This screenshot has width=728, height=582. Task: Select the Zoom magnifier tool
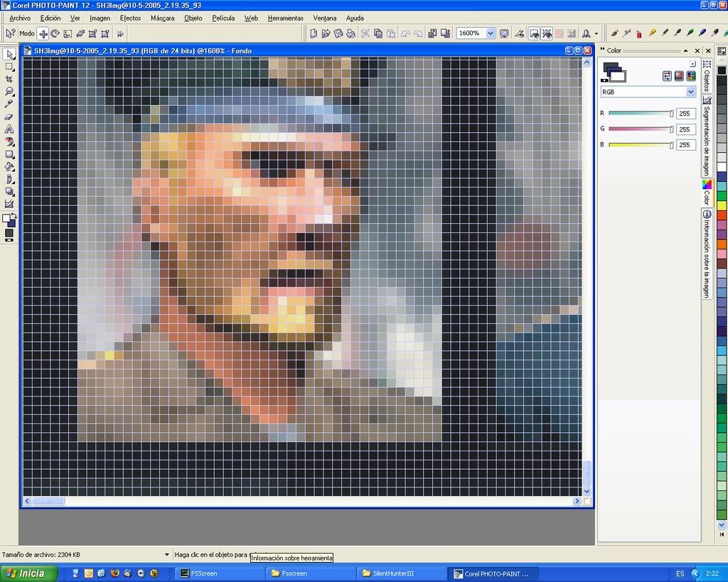point(9,92)
